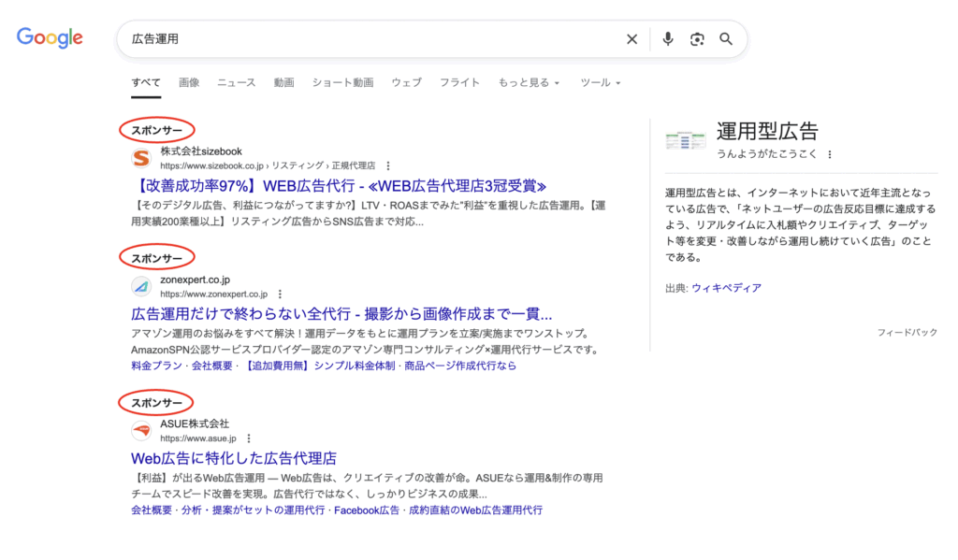The width and height of the screenshot is (958, 560).
Task: Click the 運用型広告 knowledge panel thumbnail
Action: pyautogui.click(x=685, y=140)
